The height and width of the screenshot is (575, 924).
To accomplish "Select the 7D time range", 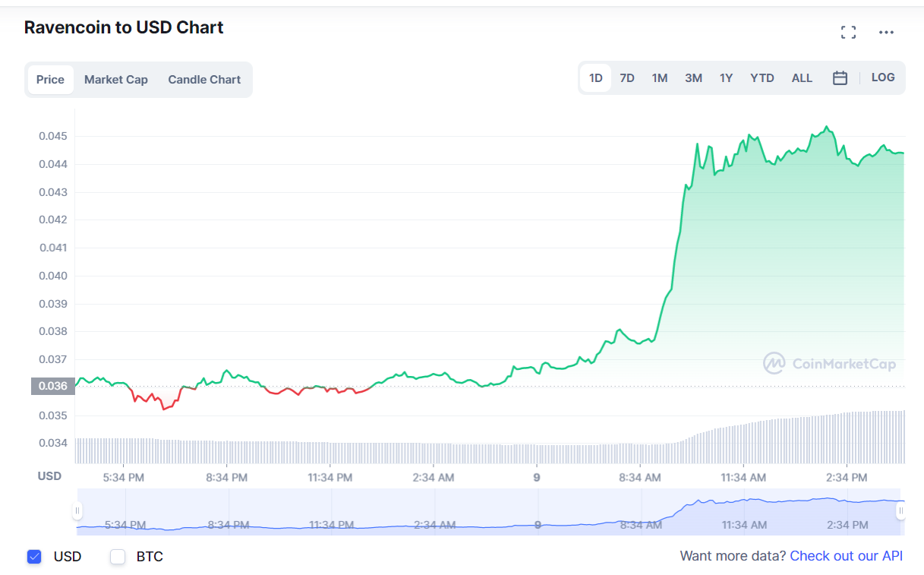I will (x=627, y=77).
